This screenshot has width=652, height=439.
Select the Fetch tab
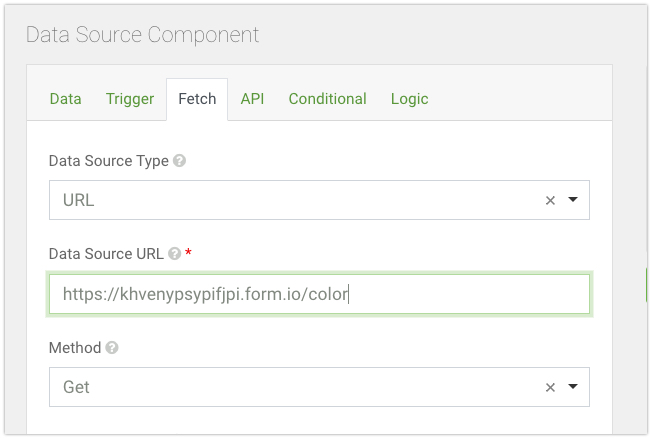click(197, 99)
